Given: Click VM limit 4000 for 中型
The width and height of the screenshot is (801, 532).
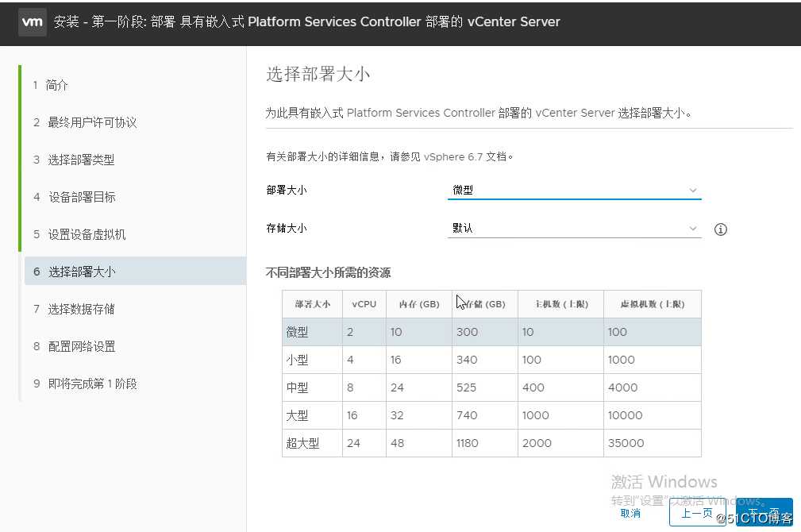Looking at the screenshot, I should click(x=622, y=387).
